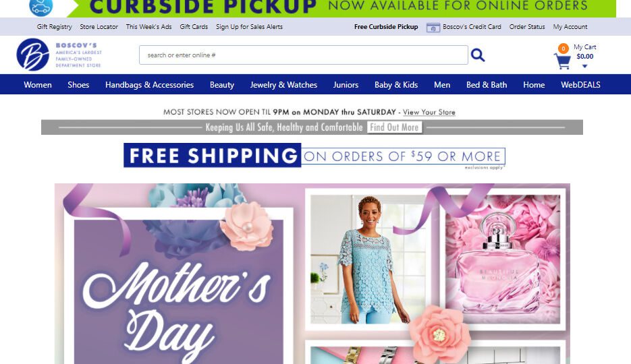Screen dimensions: 631x364
Task: Click the magnifying glass search icon
Action: [x=478, y=55]
